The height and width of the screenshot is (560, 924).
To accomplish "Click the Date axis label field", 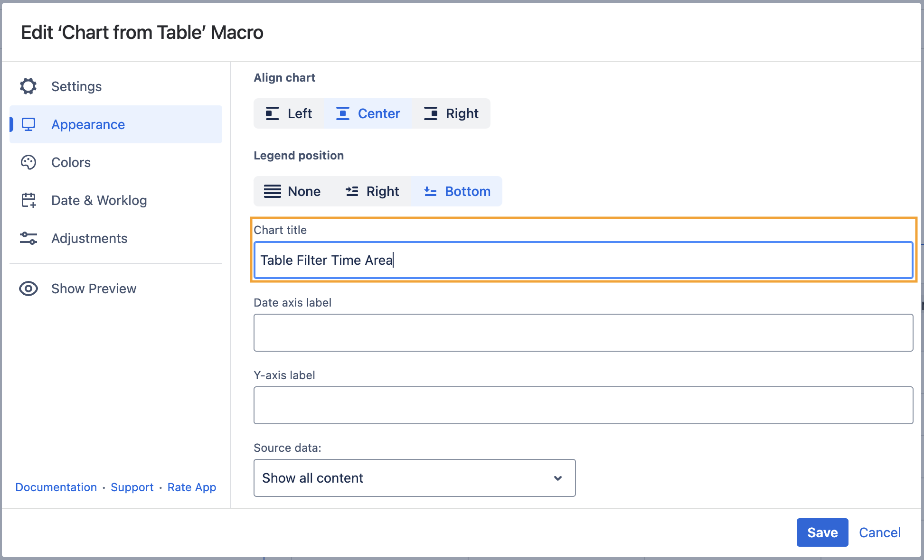I will (x=583, y=333).
